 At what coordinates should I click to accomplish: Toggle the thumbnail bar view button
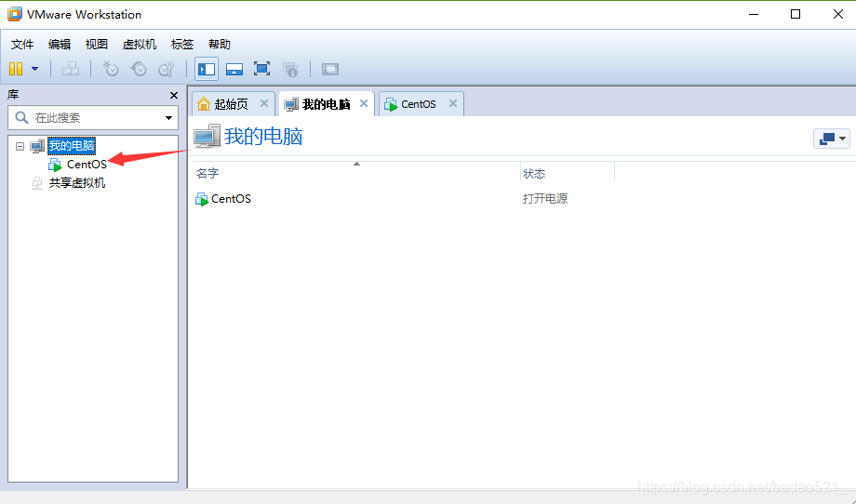pos(234,69)
